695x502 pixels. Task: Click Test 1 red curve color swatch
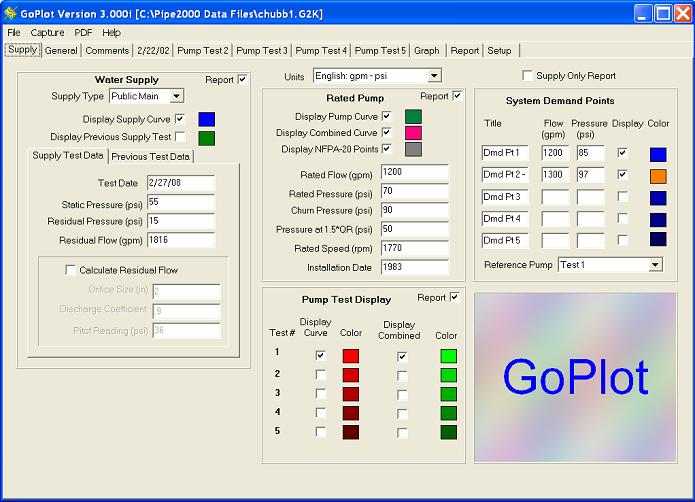coord(351,356)
